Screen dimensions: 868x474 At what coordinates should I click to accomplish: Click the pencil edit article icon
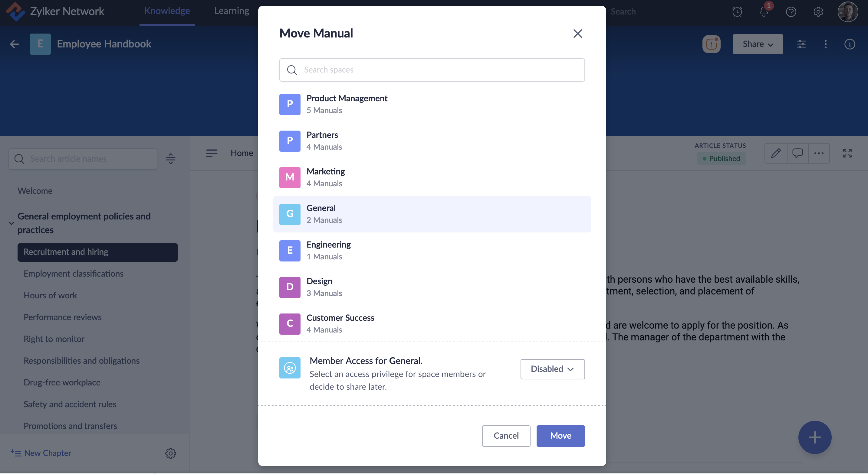tap(776, 154)
